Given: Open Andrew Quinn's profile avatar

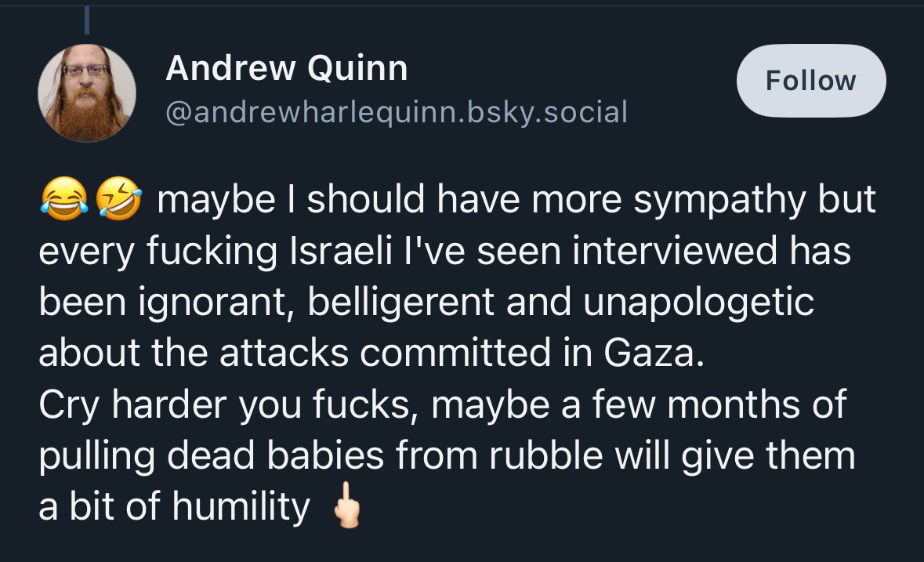Looking at the screenshot, I should point(87,94).
